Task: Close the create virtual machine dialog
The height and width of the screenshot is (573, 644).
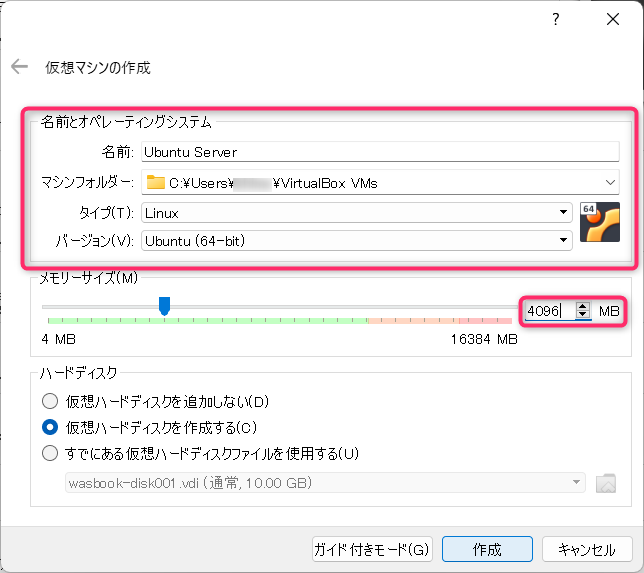Action: click(613, 19)
